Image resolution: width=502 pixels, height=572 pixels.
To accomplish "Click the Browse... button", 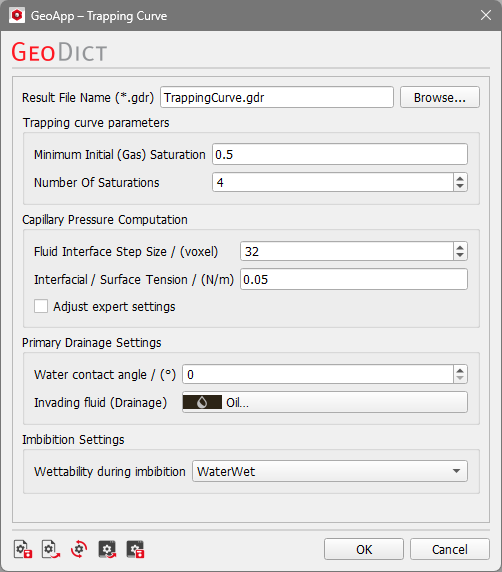I will click(x=440, y=97).
